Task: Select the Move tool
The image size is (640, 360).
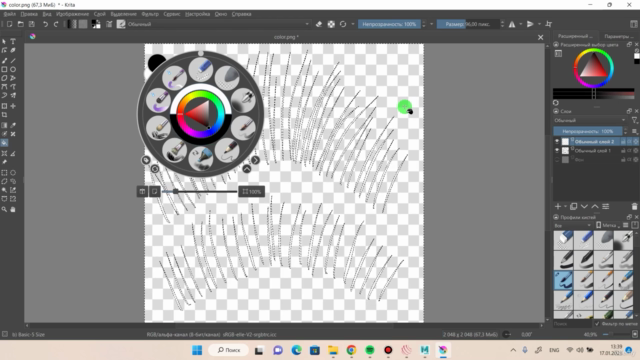Action: click(13, 106)
